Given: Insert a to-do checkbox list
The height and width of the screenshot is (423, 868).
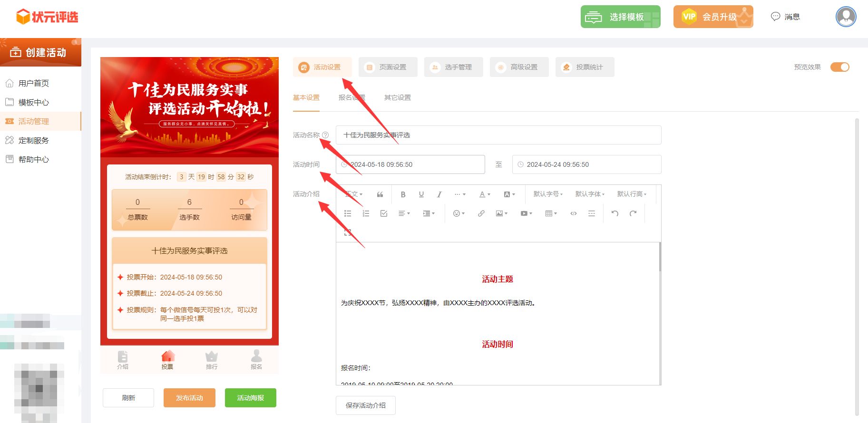Looking at the screenshot, I should (384, 213).
